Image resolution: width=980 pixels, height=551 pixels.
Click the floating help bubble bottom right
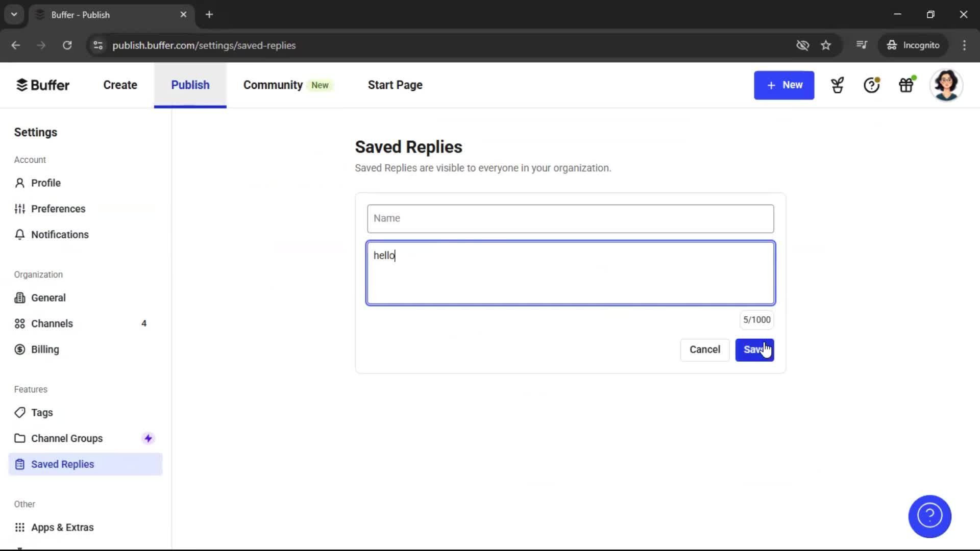tap(929, 516)
